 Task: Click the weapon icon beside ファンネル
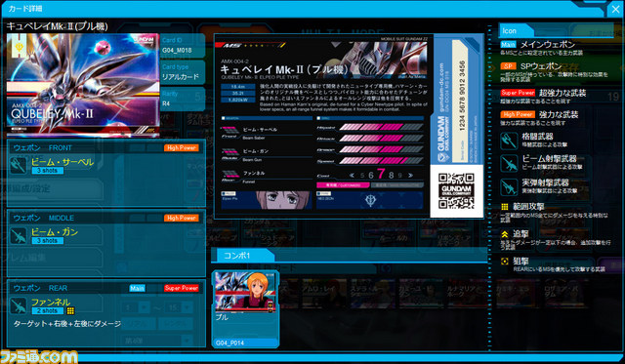click(x=19, y=305)
